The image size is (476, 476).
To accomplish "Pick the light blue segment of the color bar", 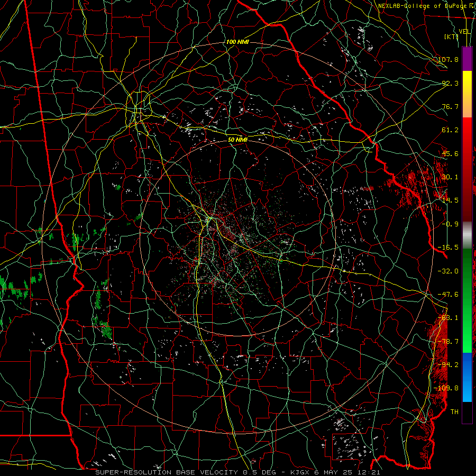I will (x=467, y=391).
